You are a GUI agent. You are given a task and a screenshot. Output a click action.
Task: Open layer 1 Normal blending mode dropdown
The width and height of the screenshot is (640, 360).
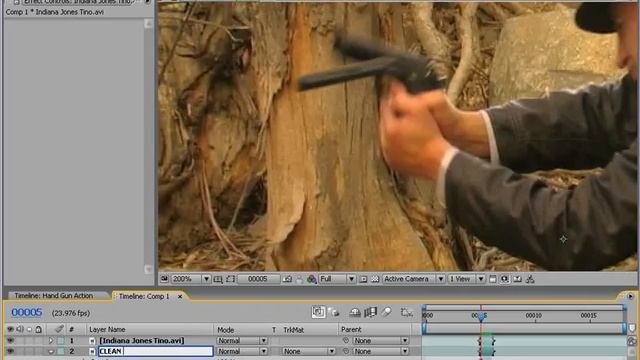tap(242, 340)
